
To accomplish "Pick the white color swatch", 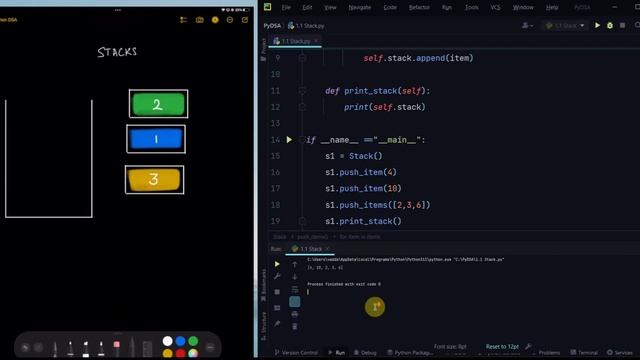I will pos(167,341).
